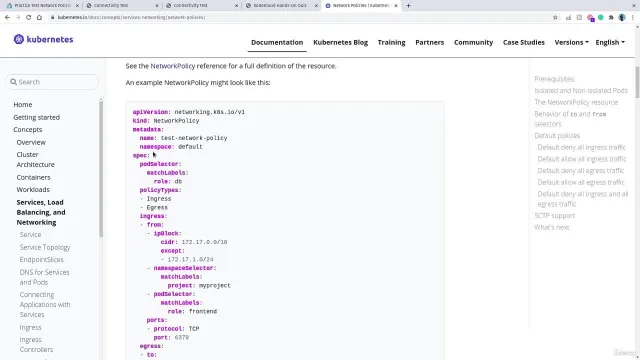This screenshot has height=360, width=640.
Task: Jump to Isolated and Non-isolated Pods
Action: click(x=581, y=91)
